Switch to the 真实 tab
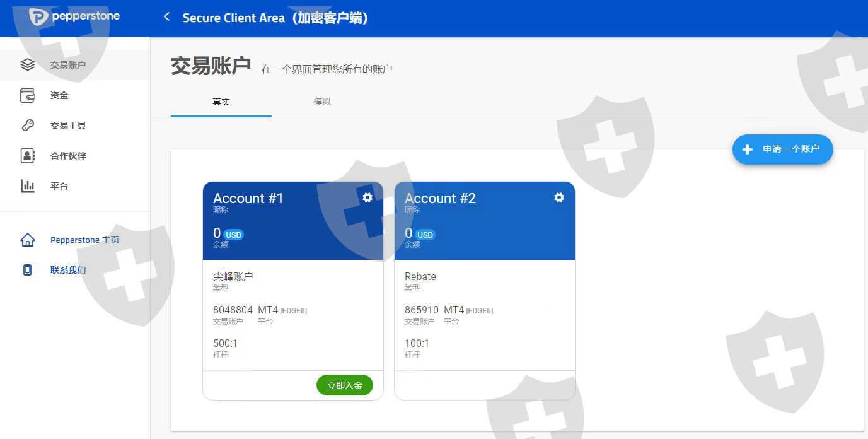This screenshot has height=439, width=868. [x=221, y=102]
